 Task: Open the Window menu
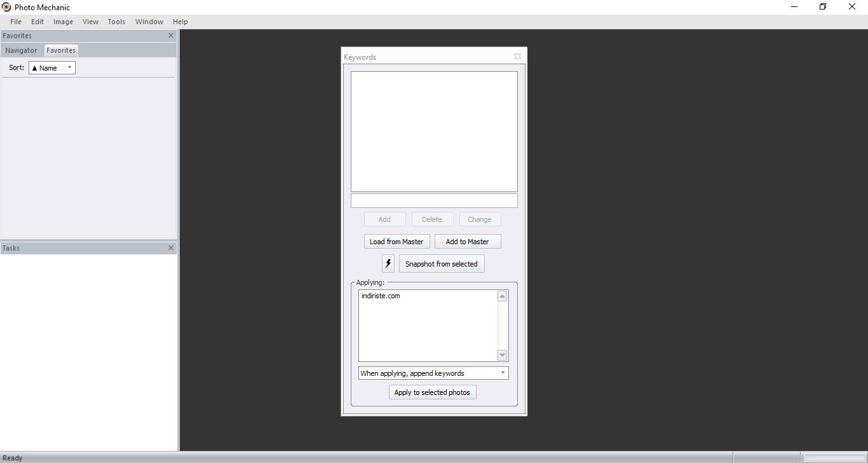tap(149, 22)
